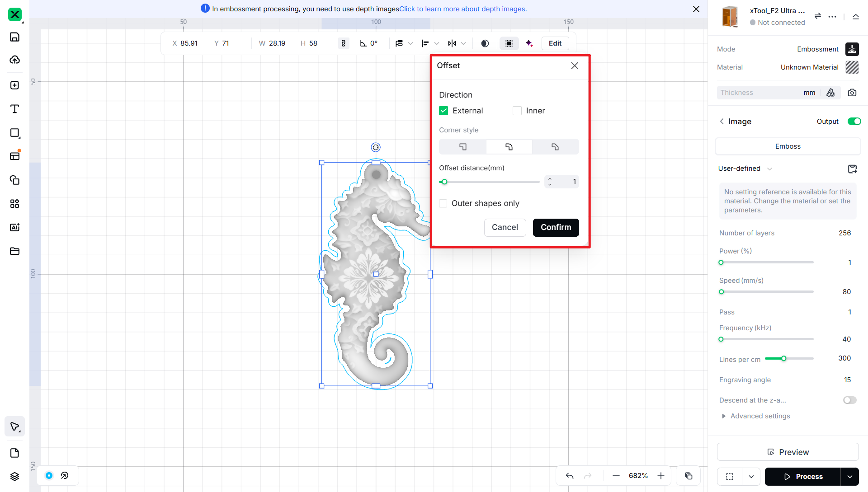Open the Embossment mode icon
Screen dimensions: 868x492
click(852, 49)
